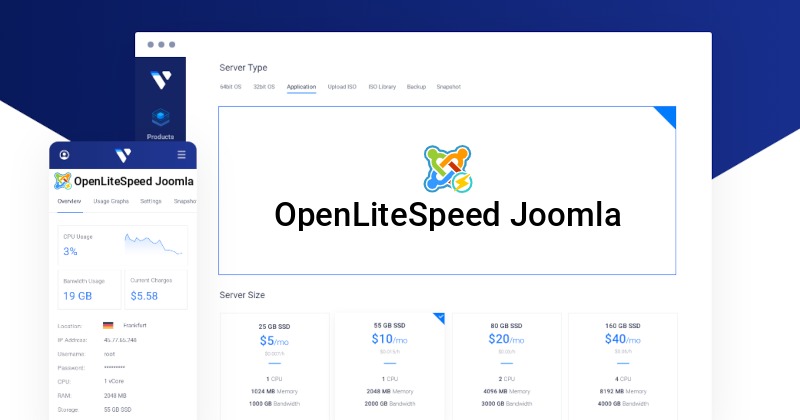Viewport: 800px width, 420px height.
Task: Click the Frankfurt location text
Action: pyautogui.click(x=135, y=325)
